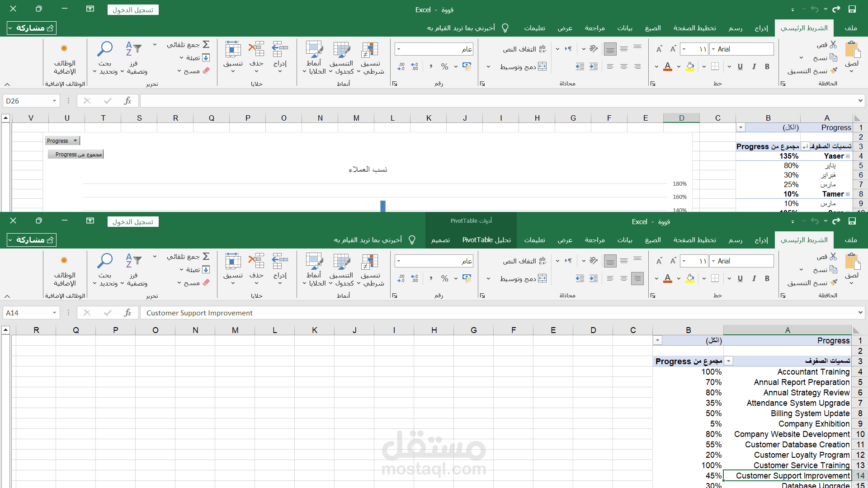Click Find & Select magnifier in top ribbon
The image size is (868, 488).
tap(105, 49)
